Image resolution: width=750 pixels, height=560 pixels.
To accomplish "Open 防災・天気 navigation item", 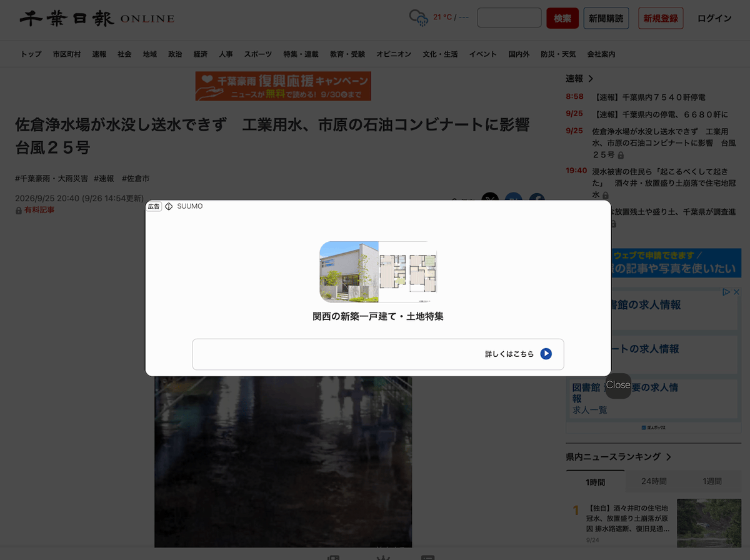I will coord(558,54).
